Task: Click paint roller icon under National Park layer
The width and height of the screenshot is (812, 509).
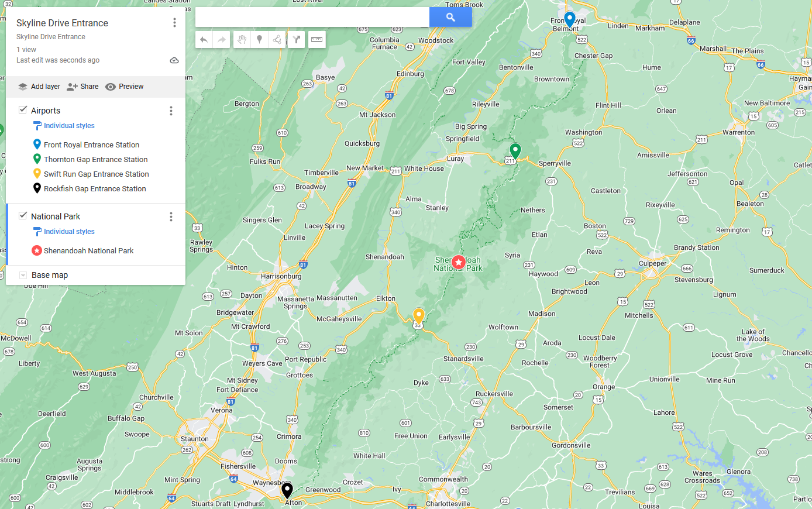Action: click(37, 232)
